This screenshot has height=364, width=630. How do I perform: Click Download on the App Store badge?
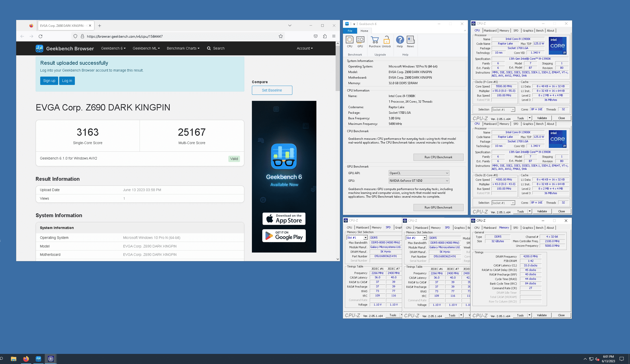[x=284, y=219]
